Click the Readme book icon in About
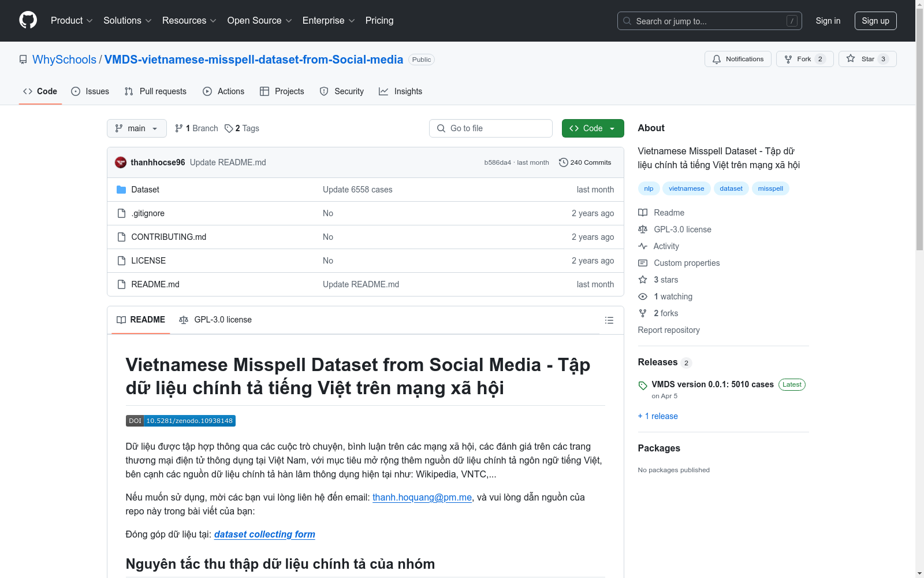 click(x=643, y=213)
